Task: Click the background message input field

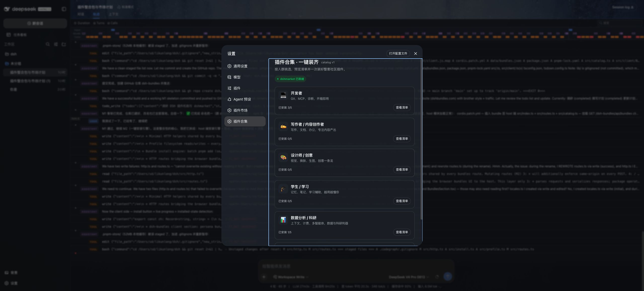Action: pos(356,266)
